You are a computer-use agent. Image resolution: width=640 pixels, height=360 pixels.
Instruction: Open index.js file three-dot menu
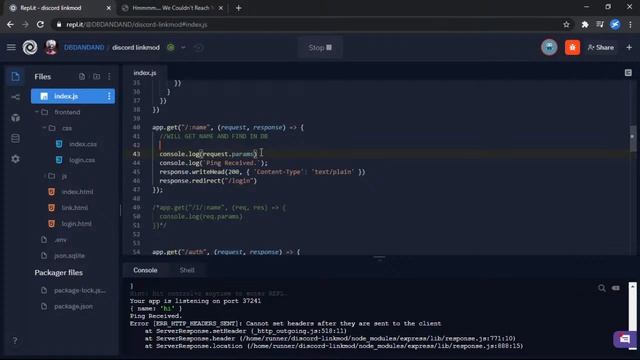109,96
